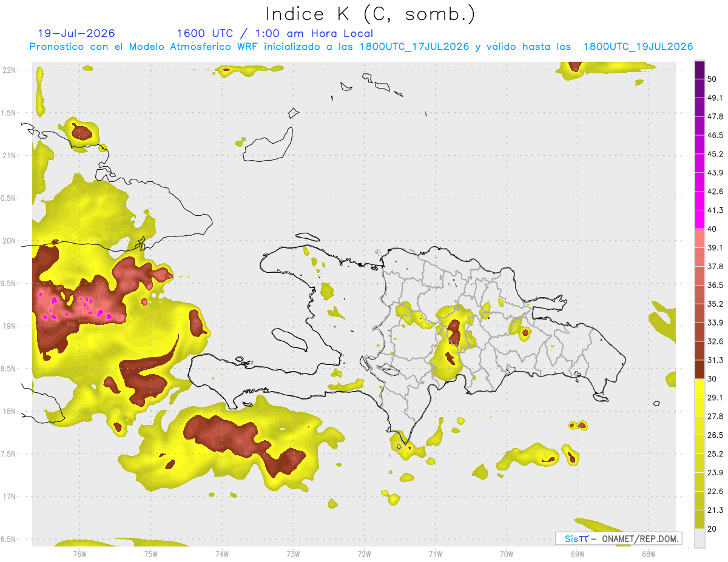728x562 pixels.
Task: Click legend value '26.5'
Action: click(715, 435)
